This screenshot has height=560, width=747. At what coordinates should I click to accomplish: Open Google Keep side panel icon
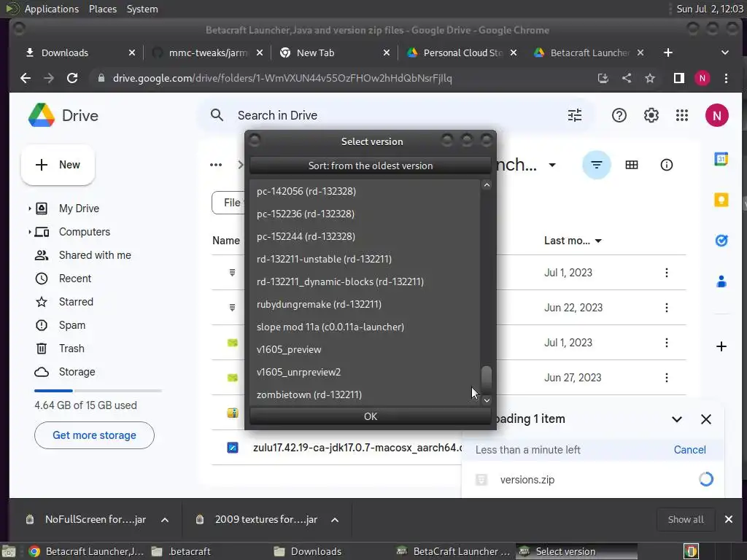click(721, 200)
